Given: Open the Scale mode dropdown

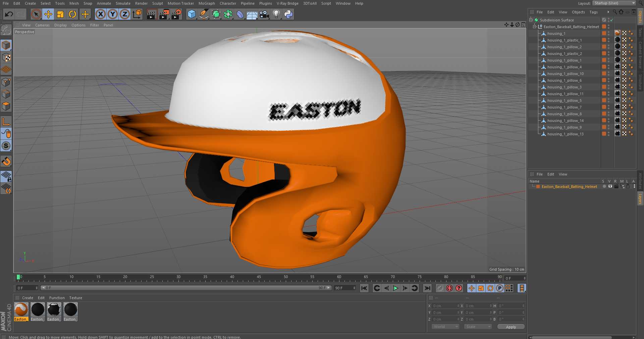Looking at the screenshot, I should coord(478,327).
